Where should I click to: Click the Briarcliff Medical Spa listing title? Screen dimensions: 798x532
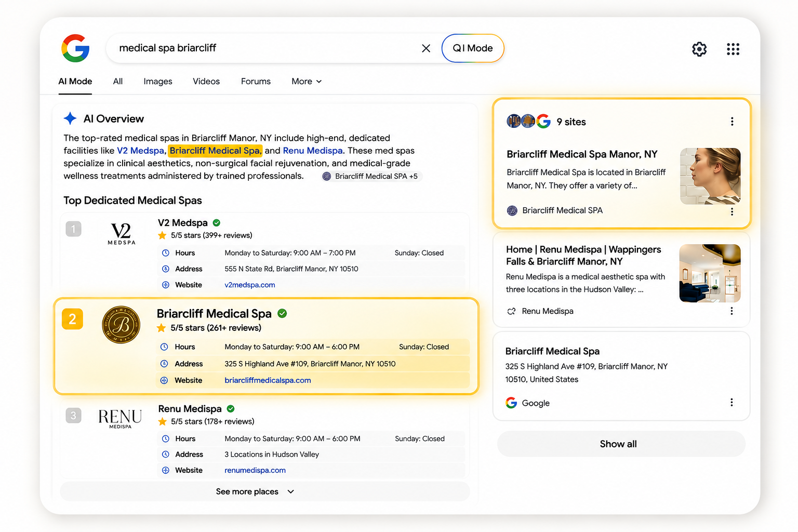tap(214, 314)
